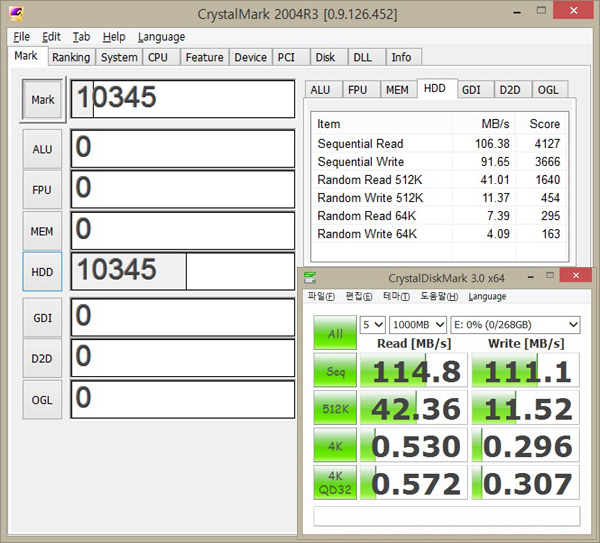
Task: Switch to the Ranking tab
Action: [x=71, y=57]
